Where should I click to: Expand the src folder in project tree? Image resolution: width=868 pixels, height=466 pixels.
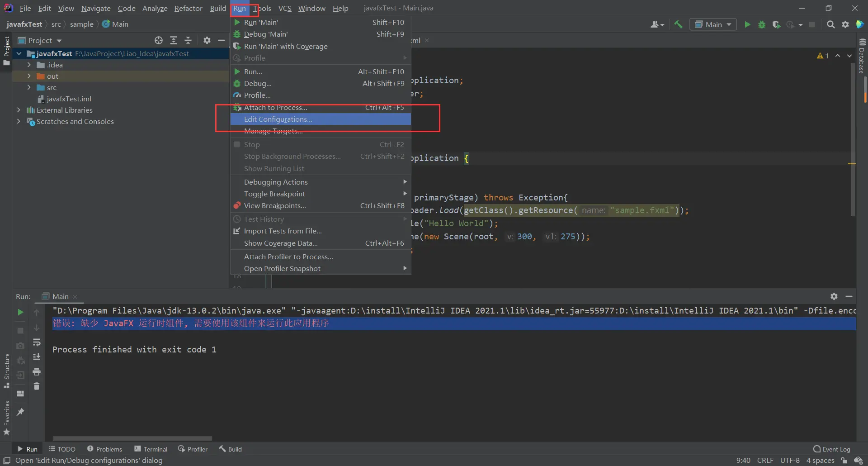[29, 87]
